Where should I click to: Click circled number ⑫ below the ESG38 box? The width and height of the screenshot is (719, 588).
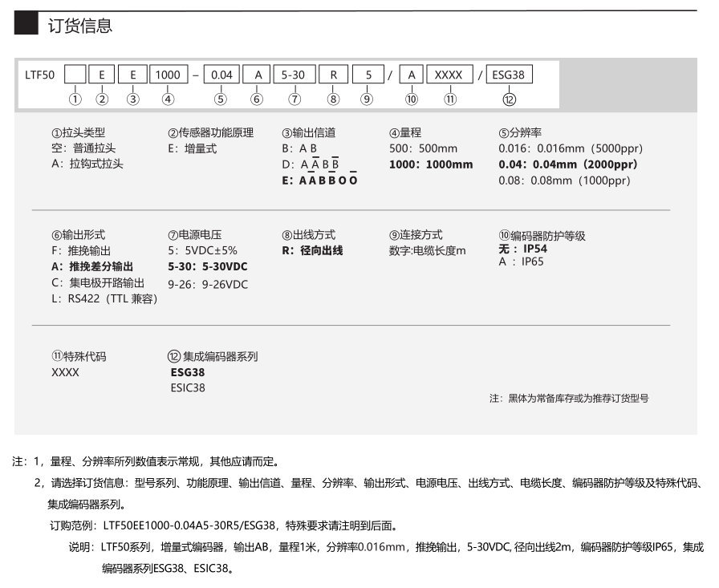509,99
